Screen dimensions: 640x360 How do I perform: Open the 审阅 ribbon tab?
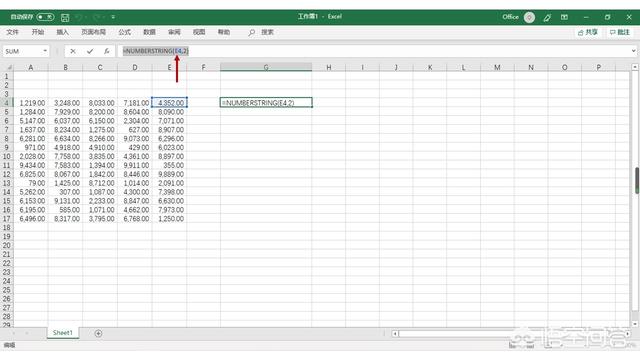tap(174, 32)
